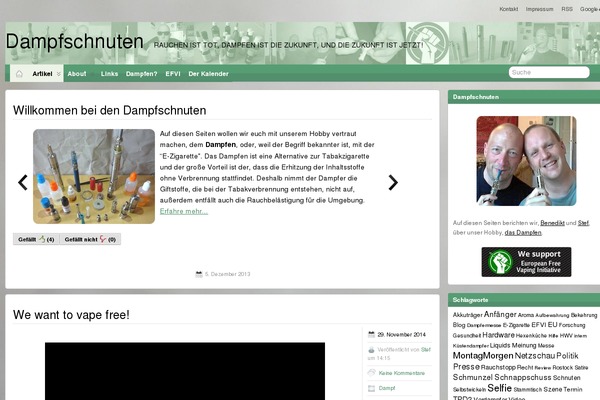Click 'We support European Free Vaping Initiative' badge
Viewport: 600px width, 400px height.
click(x=526, y=262)
